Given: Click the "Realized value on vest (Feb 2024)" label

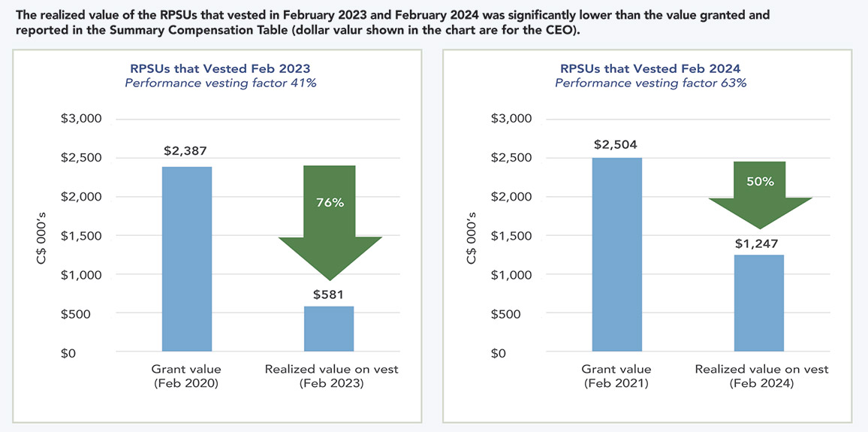Looking at the screenshot, I should coord(761,376).
